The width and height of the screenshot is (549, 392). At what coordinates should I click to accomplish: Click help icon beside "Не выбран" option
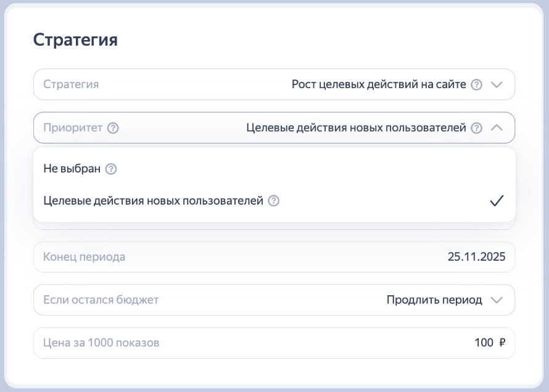pos(111,169)
